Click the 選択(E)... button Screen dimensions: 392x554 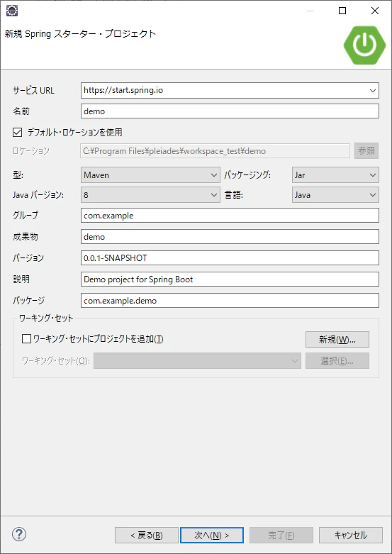click(x=337, y=361)
